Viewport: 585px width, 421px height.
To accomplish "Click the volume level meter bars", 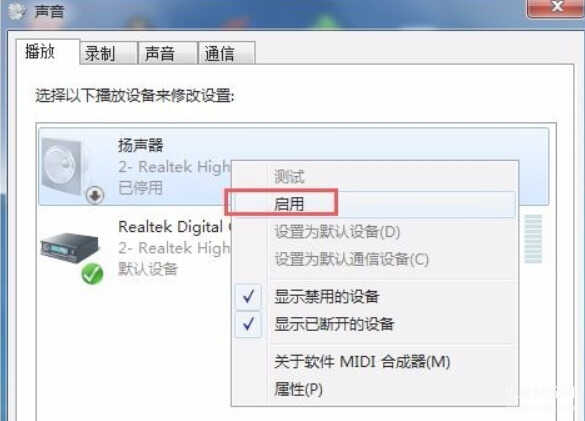I will [x=533, y=239].
